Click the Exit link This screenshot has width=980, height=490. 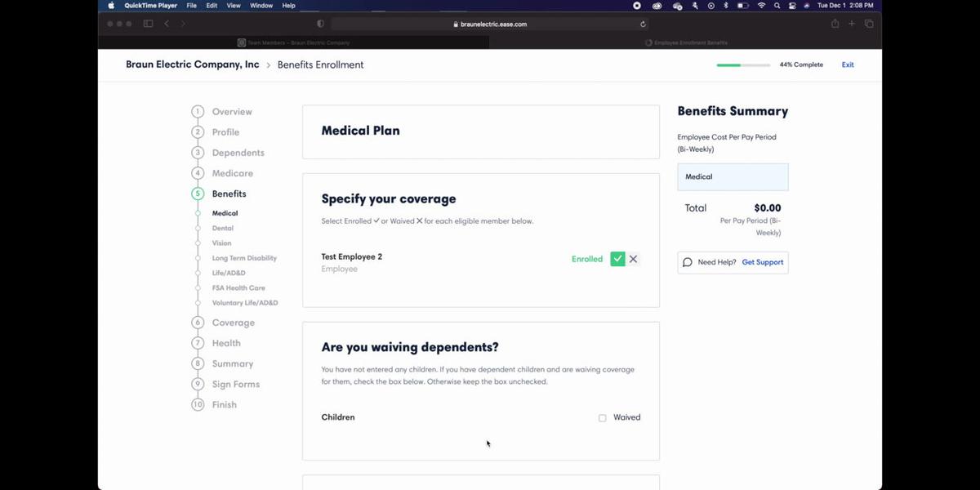click(x=848, y=65)
